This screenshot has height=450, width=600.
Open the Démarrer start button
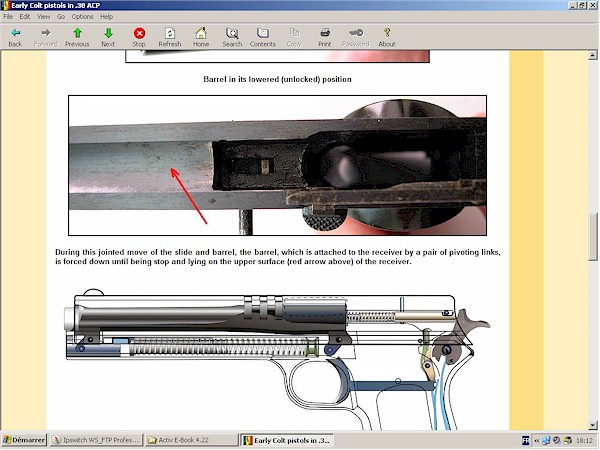pos(24,440)
